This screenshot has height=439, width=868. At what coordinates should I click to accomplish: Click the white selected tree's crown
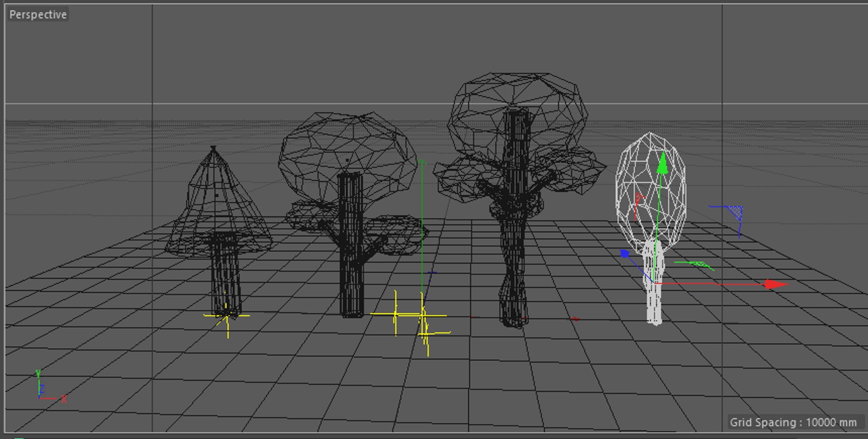(651, 192)
